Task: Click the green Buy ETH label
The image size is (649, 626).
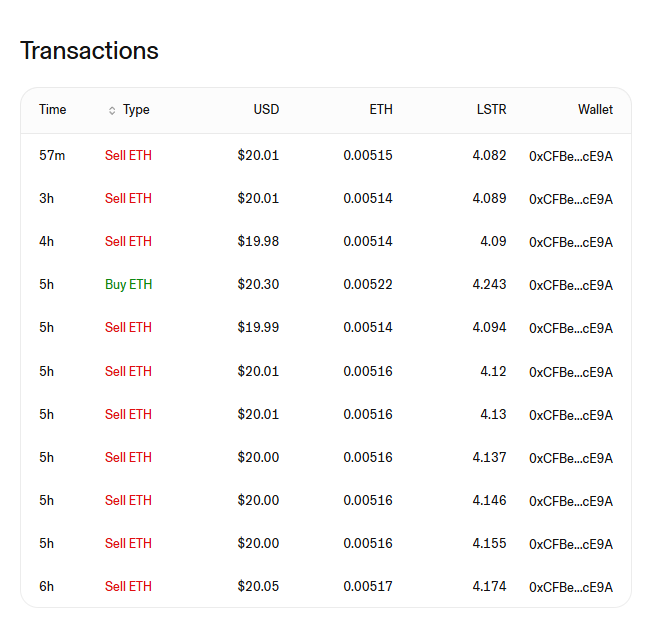Action: (129, 285)
